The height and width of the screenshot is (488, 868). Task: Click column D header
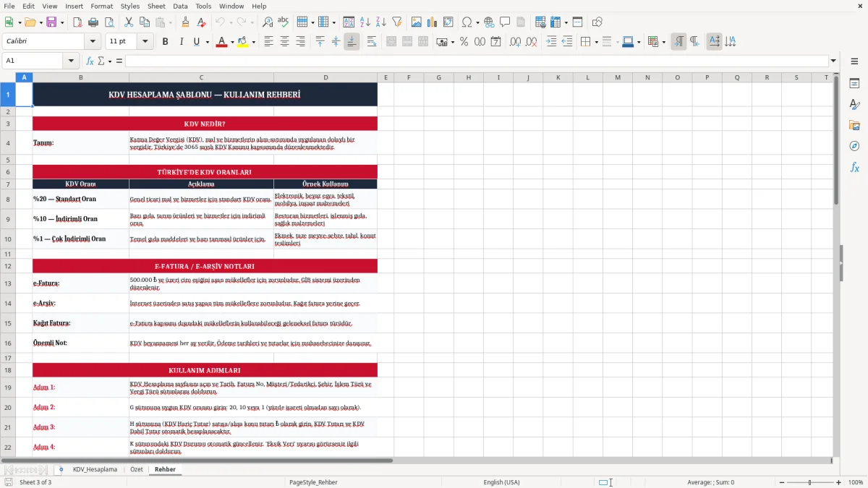tap(325, 77)
